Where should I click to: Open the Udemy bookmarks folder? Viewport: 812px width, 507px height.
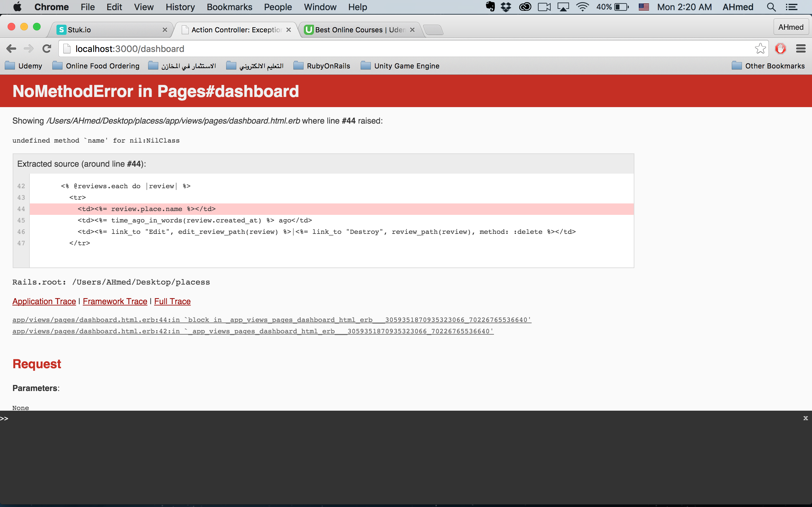[x=23, y=66]
